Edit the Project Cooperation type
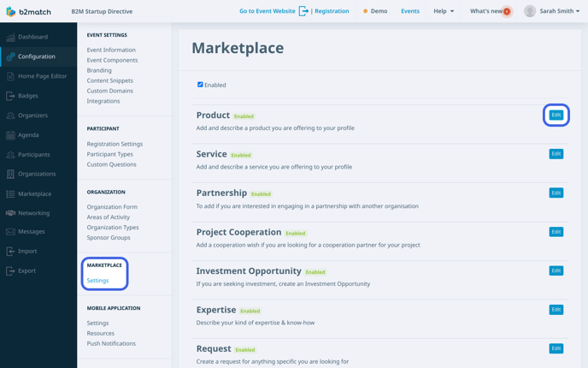Viewport: 588px width, 368px height. (556, 232)
